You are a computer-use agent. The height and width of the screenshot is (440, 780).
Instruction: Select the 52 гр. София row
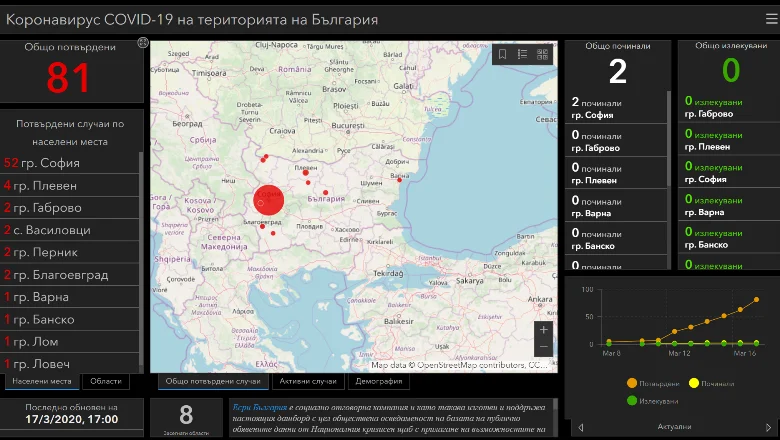tap(70, 163)
